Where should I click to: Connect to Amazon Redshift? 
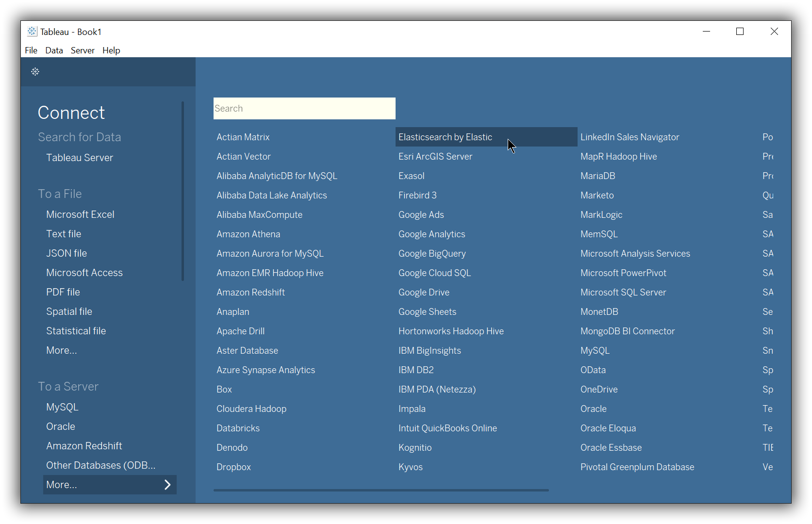[84, 445]
